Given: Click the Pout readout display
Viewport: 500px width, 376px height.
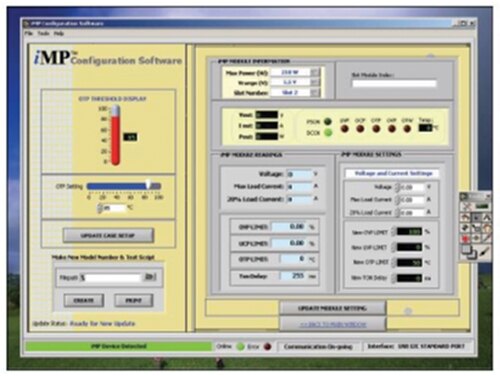Looking at the screenshot, I should (266, 137).
